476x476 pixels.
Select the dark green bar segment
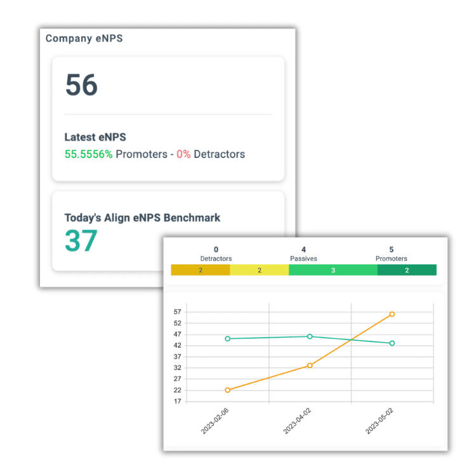tap(407, 270)
